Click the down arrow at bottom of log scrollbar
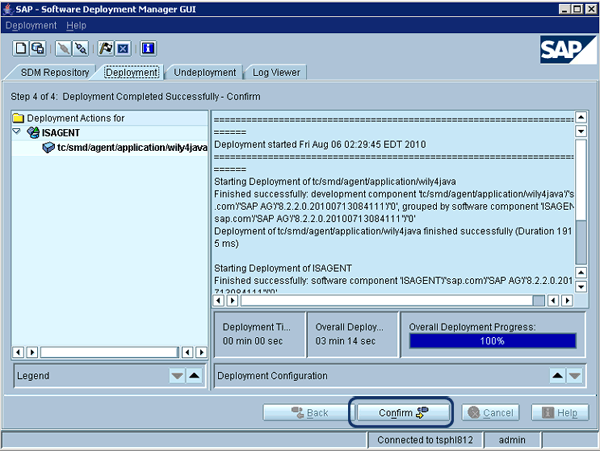Viewport: 600px width, 451px height. tap(581, 287)
